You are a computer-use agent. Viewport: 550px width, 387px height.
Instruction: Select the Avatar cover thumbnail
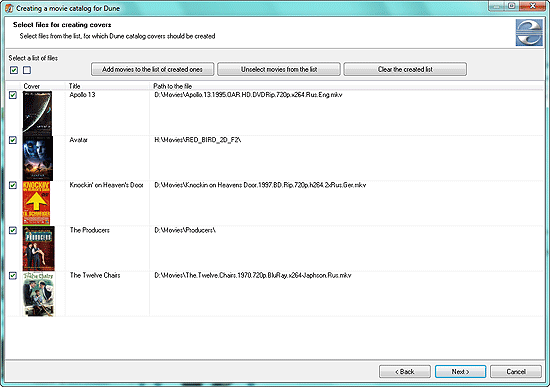coord(38,158)
